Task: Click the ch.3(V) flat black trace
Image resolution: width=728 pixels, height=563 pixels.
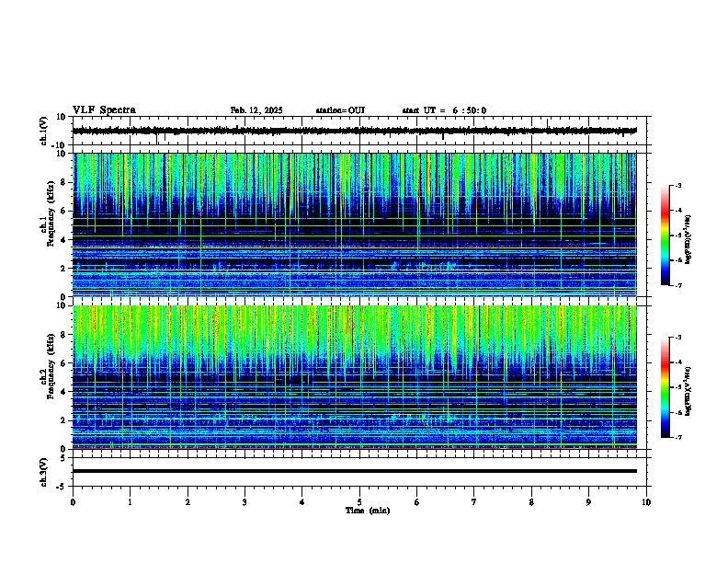Action: pyautogui.click(x=355, y=471)
